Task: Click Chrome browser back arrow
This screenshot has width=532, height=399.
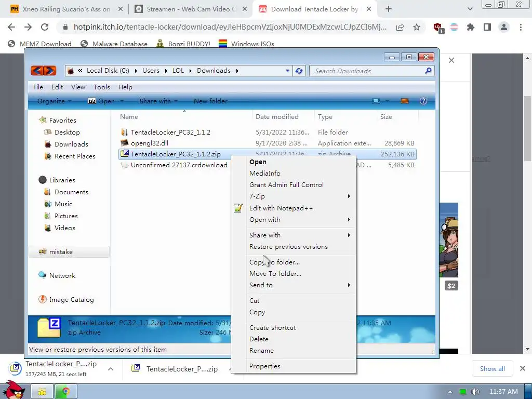Action: (x=11, y=27)
